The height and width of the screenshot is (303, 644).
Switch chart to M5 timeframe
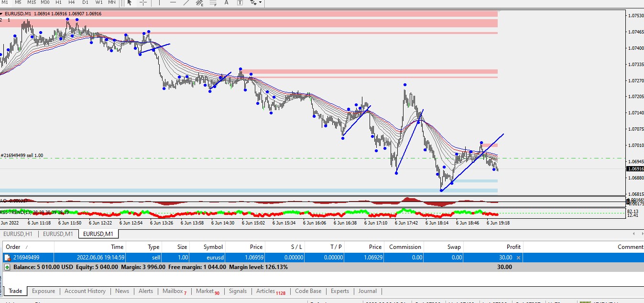pyautogui.click(x=18, y=2)
